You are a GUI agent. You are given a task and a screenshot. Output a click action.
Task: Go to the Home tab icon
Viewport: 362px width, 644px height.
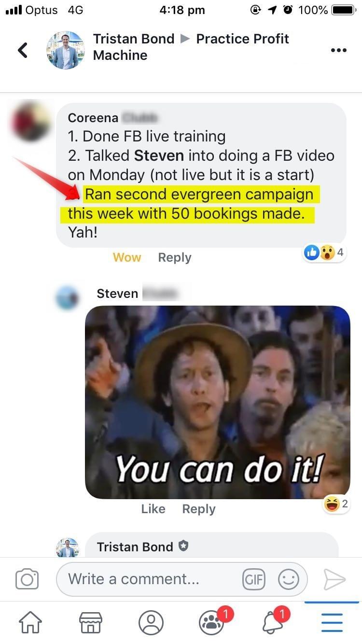coord(30,623)
